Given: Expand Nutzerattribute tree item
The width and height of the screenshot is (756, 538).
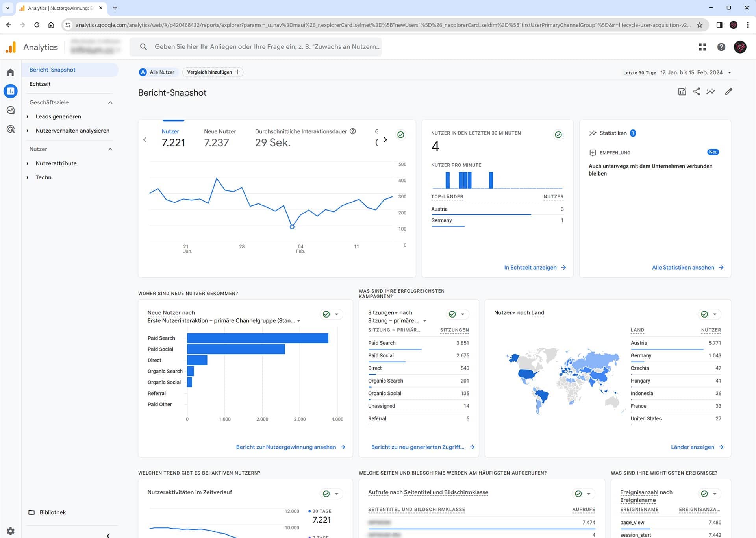Looking at the screenshot, I should (x=28, y=164).
